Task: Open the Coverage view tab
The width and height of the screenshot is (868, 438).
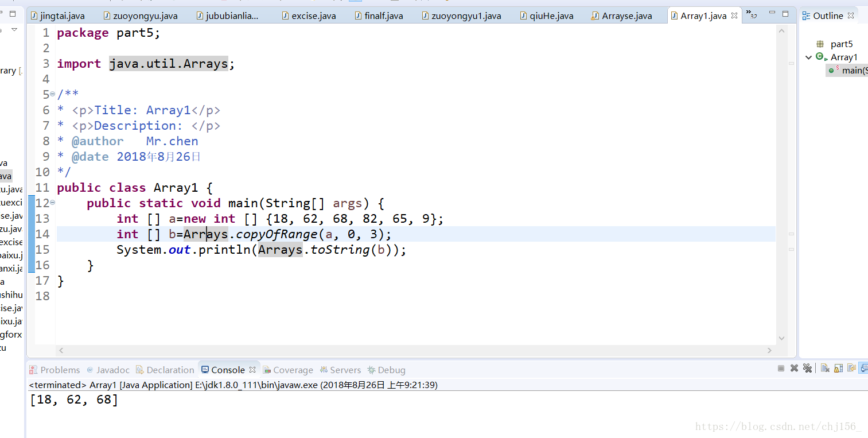Action: (x=288, y=370)
